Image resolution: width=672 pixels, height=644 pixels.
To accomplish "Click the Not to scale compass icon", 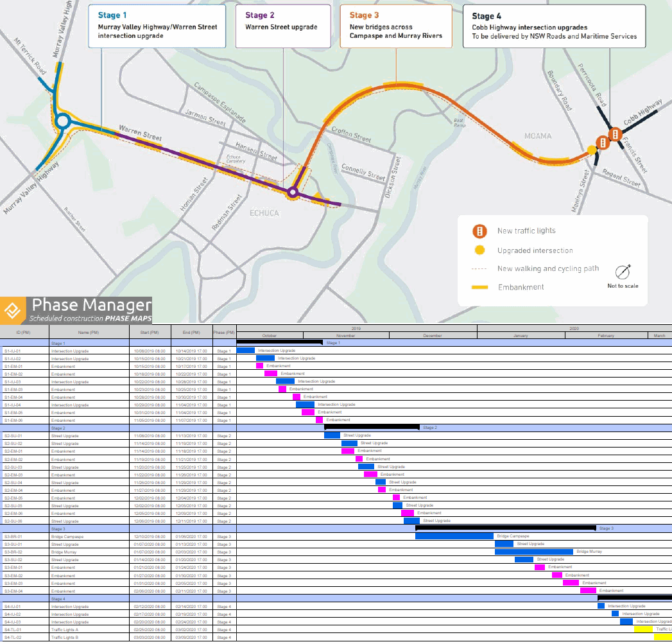I will coord(623,272).
